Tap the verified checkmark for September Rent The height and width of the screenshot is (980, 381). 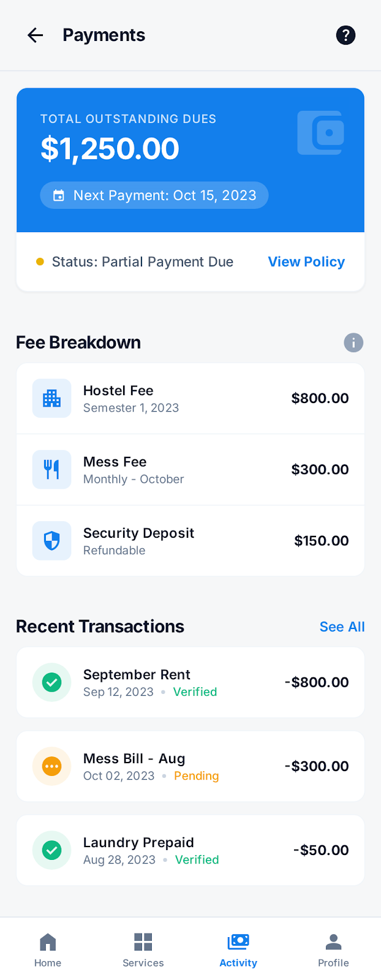point(52,682)
